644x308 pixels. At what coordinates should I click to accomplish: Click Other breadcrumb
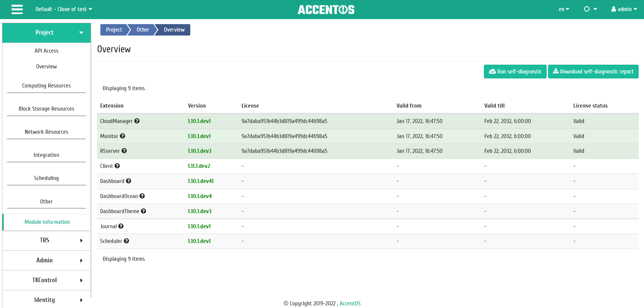coord(143,30)
